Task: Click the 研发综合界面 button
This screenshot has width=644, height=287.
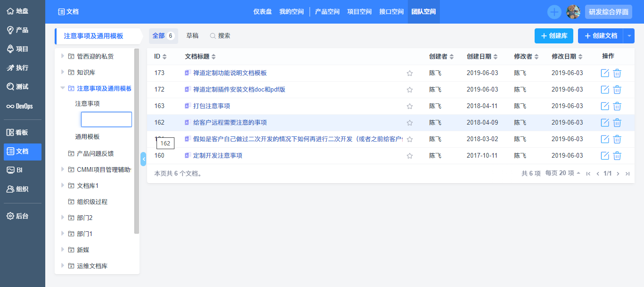Action: [609, 12]
